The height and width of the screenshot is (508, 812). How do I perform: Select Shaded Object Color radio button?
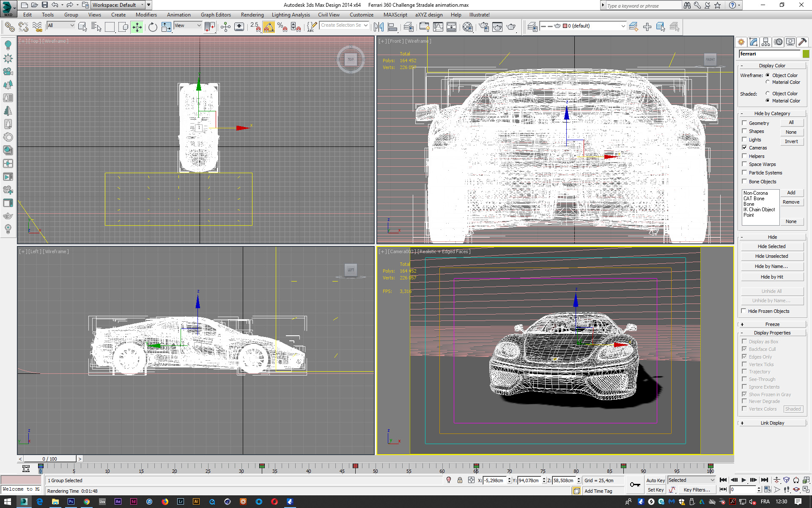pyautogui.click(x=768, y=94)
